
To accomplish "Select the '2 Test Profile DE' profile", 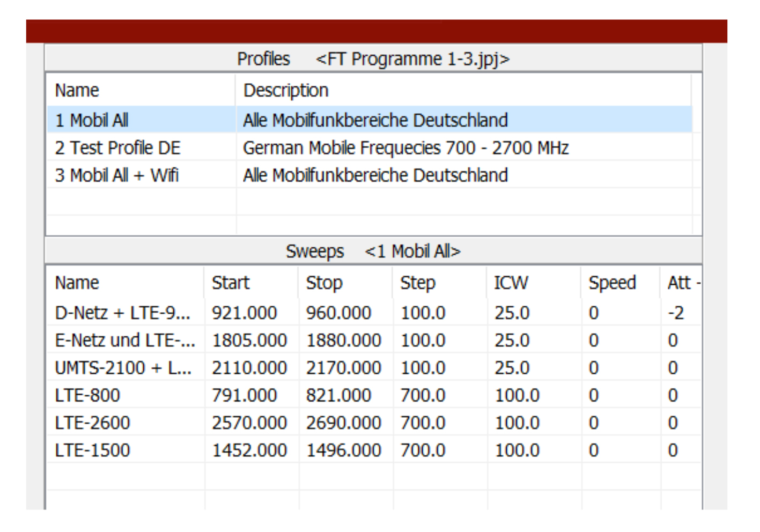I will click(x=117, y=147).
